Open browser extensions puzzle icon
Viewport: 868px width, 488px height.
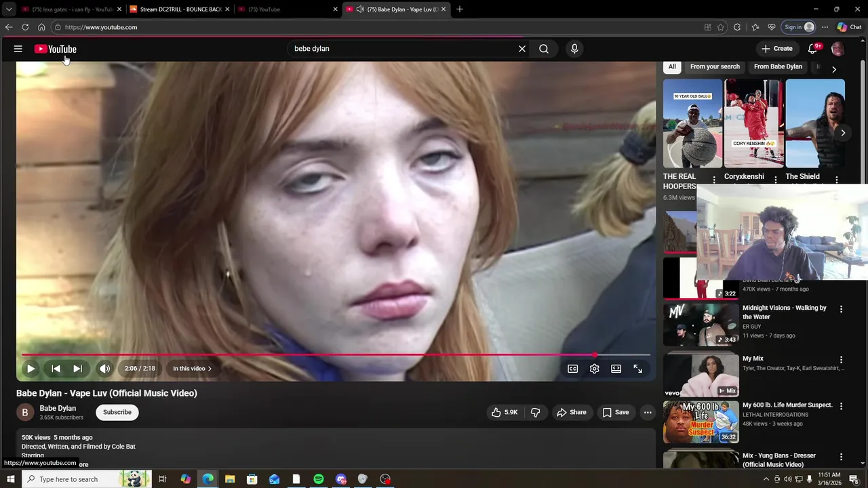pyautogui.click(x=737, y=27)
